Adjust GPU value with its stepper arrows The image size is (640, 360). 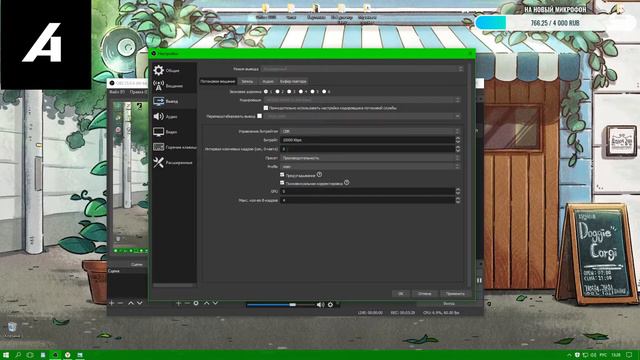[x=458, y=191]
